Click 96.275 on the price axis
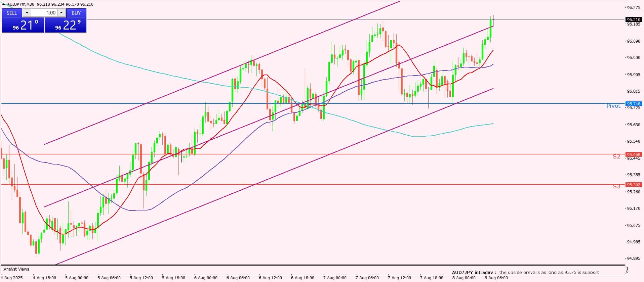Screen dimensions: 644x282 pos(634,7)
